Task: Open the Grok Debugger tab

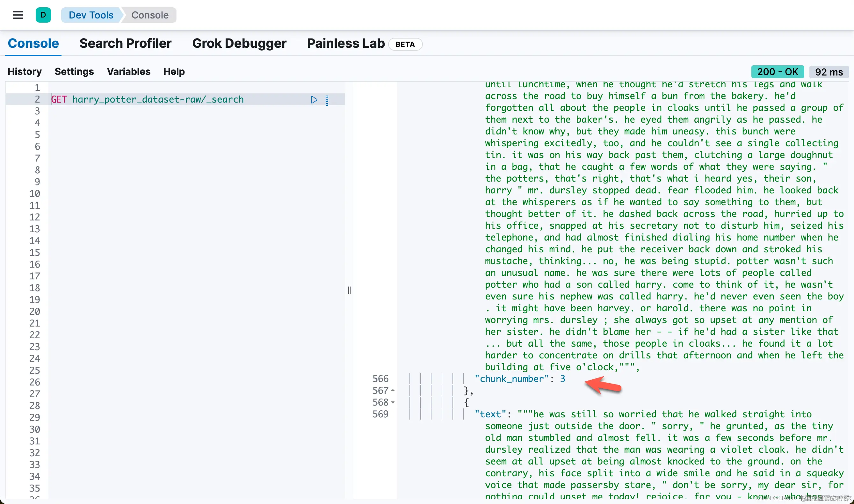Action: (x=239, y=43)
